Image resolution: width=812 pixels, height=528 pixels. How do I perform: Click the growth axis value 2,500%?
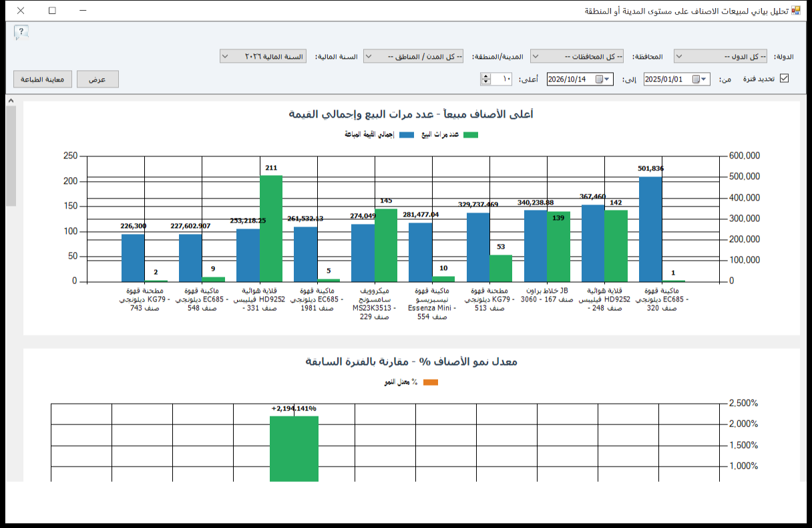click(743, 403)
